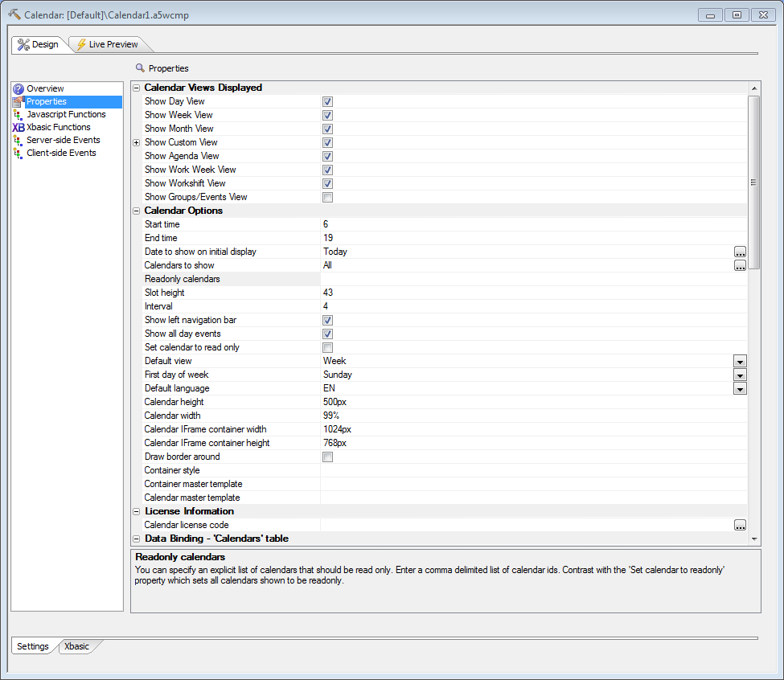Click the Overview help icon
This screenshot has height=680, width=784.
tap(18, 89)
